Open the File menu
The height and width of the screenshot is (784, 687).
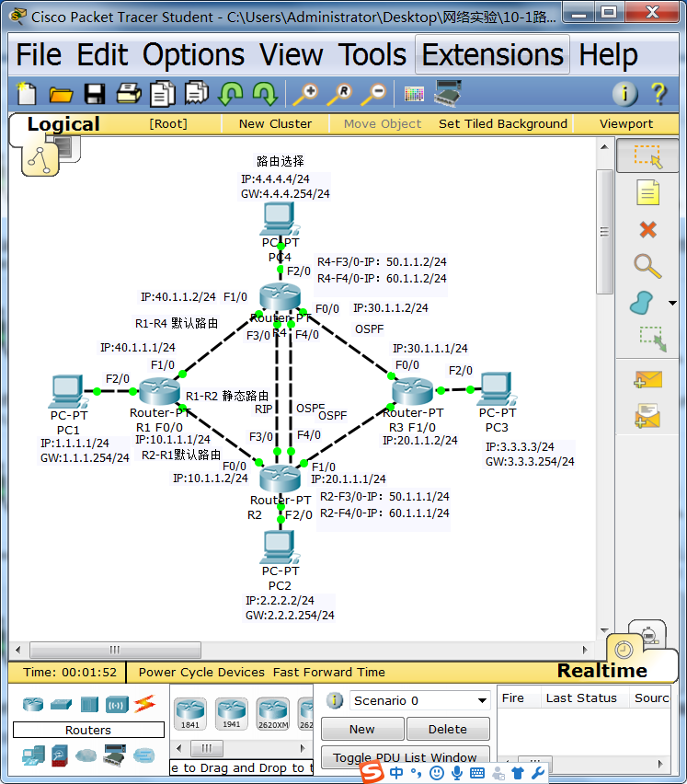39,54
